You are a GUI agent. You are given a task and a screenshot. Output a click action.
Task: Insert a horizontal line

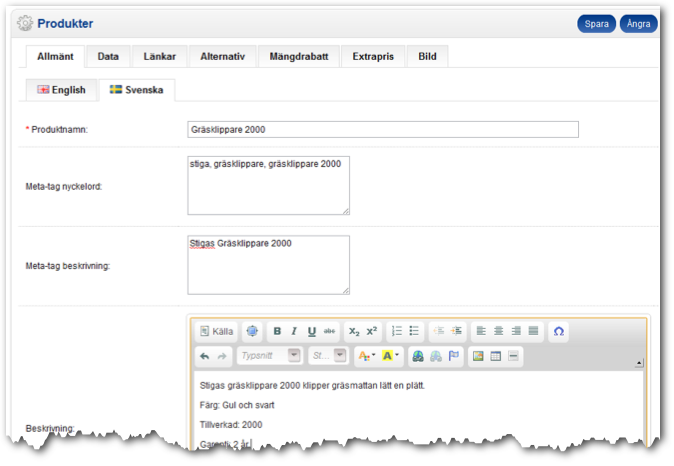pyautogui.click(x=513, y=356)
